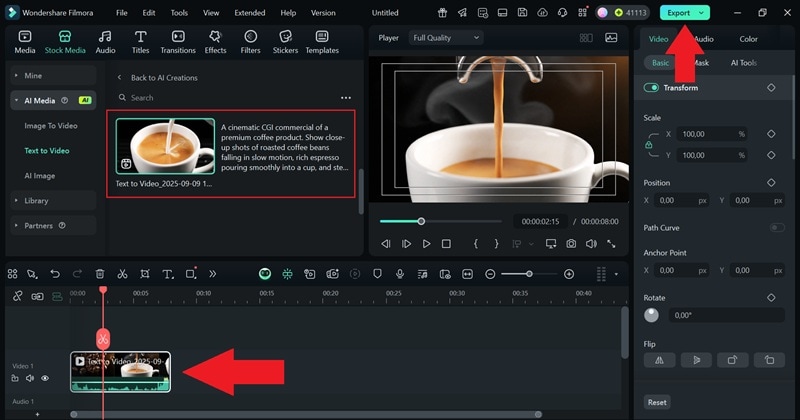Open the three-dot more options menu
The image size is (800, 420).
coord(346,97)
